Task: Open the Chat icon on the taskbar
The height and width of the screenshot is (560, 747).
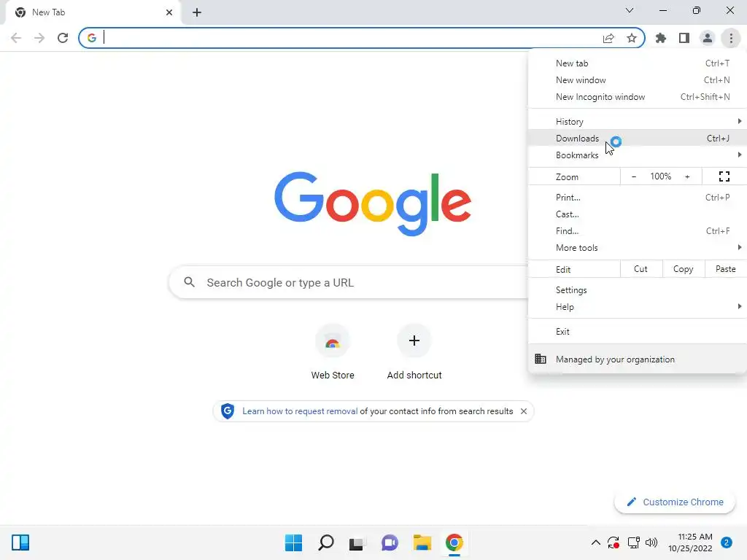Action: coord(390,542)
